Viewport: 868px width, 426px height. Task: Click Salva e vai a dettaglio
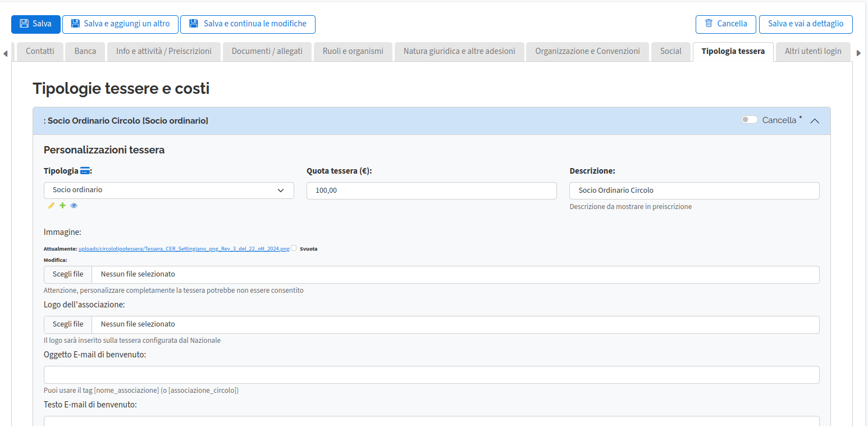click(x=806, y=24)
